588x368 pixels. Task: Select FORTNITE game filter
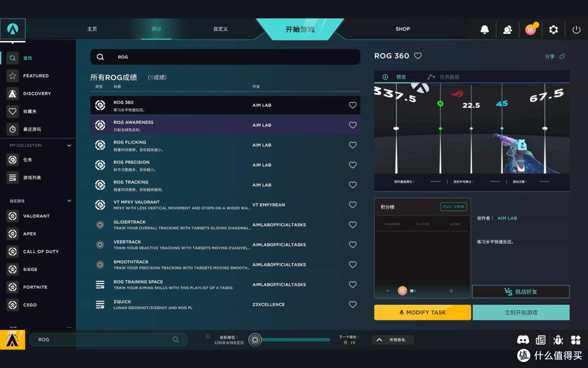tap(38, 287)
